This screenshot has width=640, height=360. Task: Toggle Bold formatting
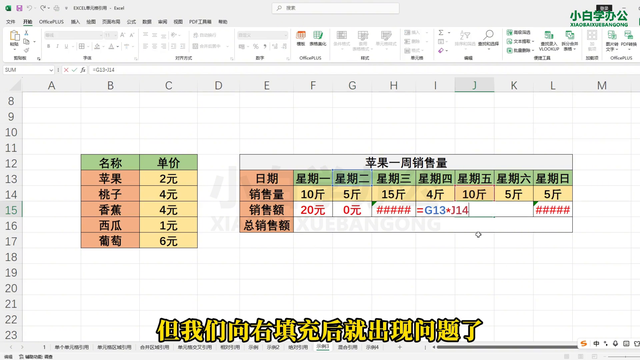[48, 47]
